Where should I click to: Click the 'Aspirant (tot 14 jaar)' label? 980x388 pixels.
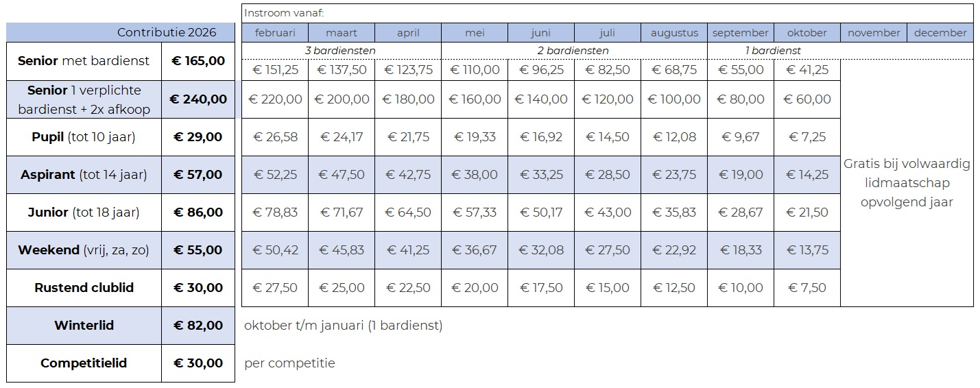click(x=84, y=175)
